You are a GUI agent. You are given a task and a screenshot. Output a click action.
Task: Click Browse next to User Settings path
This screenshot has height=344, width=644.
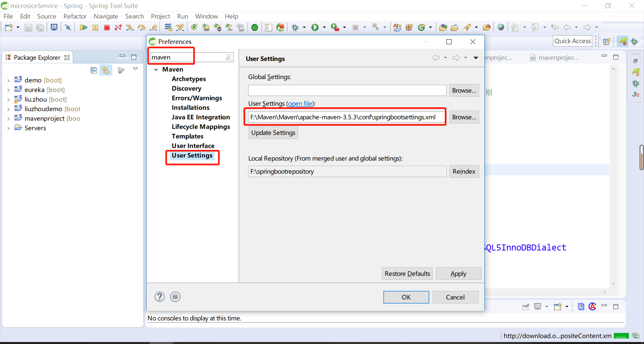[x=464, y=117]
